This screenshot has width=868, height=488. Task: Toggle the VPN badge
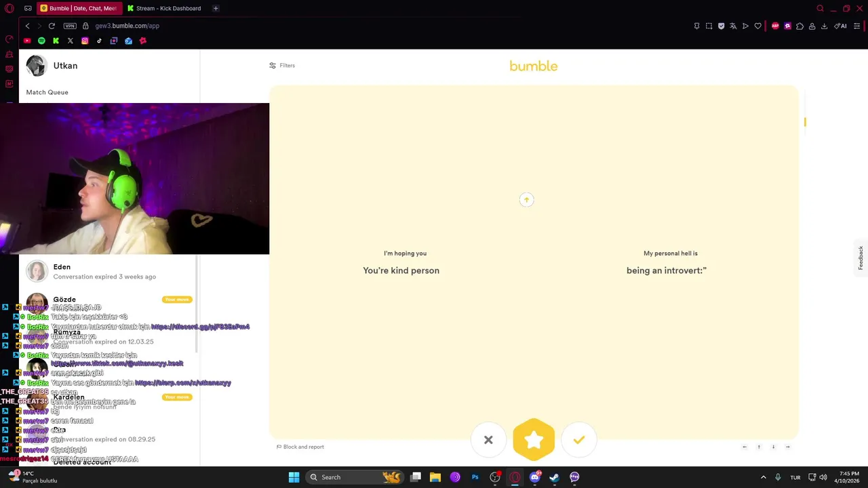pos(70,26)
